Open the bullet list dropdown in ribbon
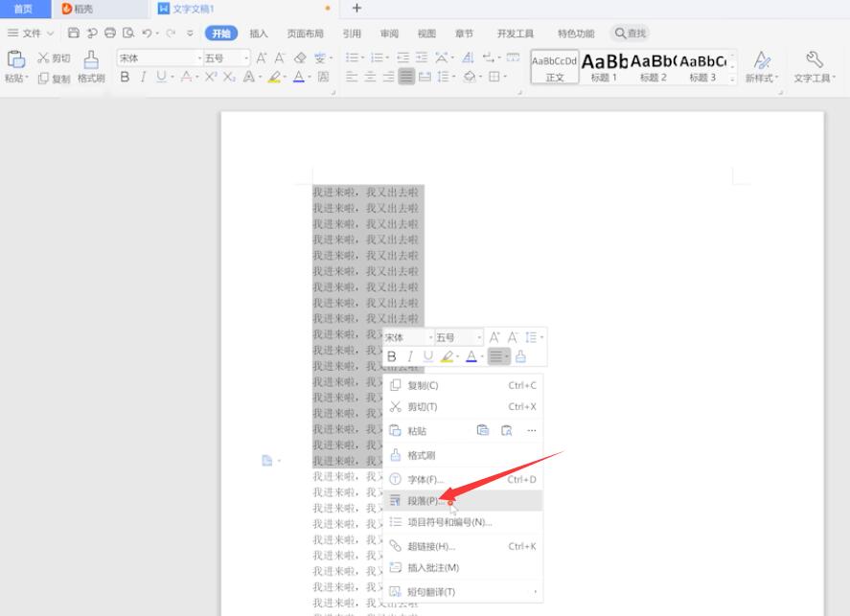850x616 pixels. tap(363, 57)
